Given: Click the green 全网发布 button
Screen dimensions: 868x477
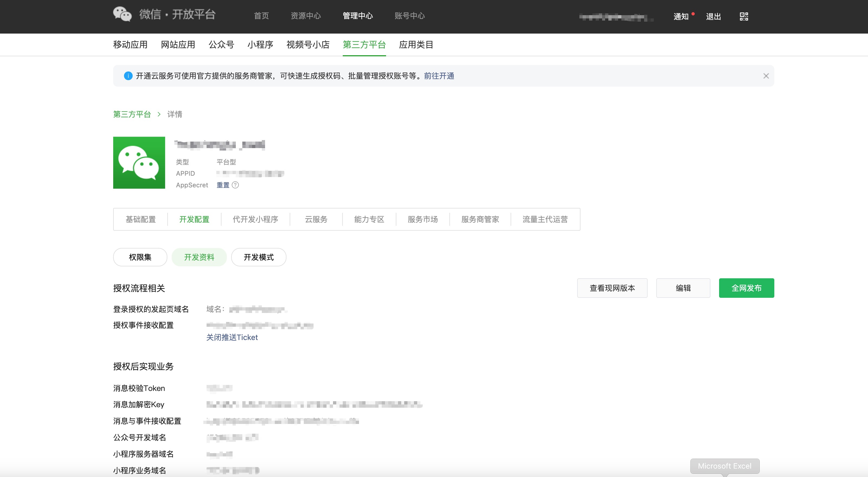Looking at the screenshot, I should point(746,288).
